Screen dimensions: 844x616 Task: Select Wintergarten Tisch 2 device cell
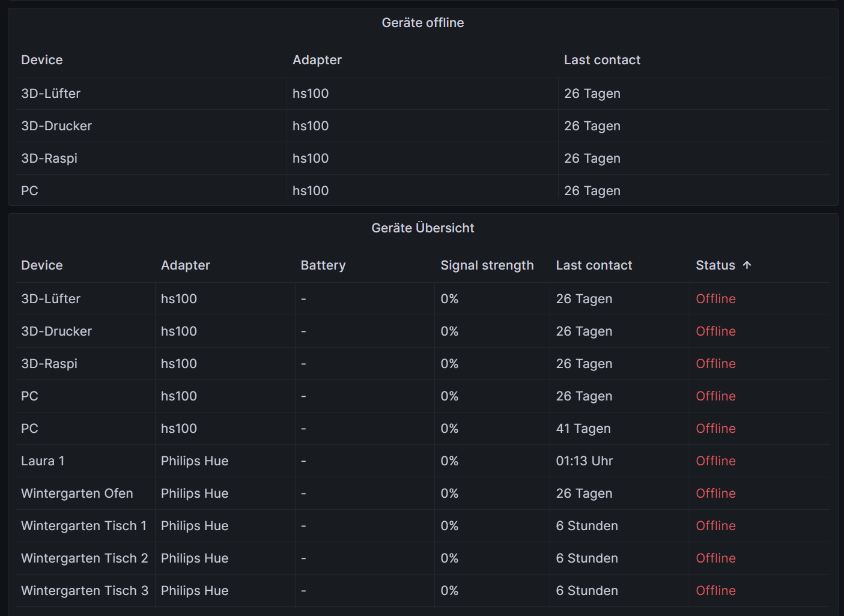tap(84, 558)
